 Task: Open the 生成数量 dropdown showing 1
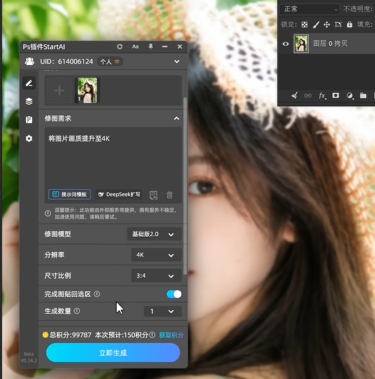coord(163,311)
